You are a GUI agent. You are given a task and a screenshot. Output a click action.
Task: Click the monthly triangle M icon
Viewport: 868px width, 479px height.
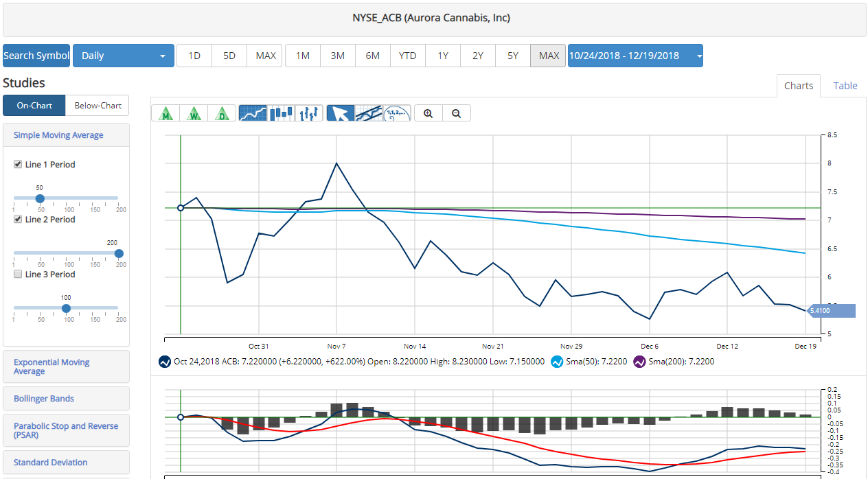coord(165,113)
